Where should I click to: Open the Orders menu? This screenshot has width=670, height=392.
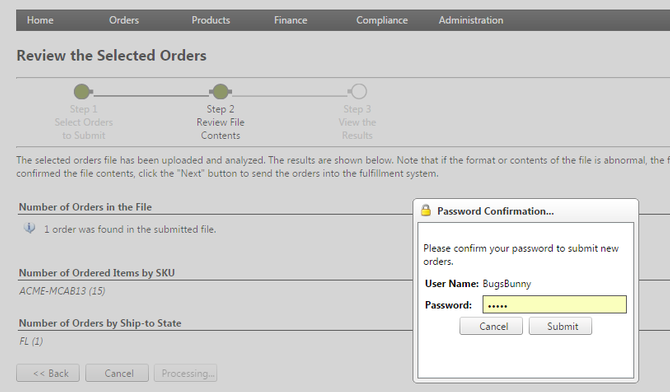(124, 20)
